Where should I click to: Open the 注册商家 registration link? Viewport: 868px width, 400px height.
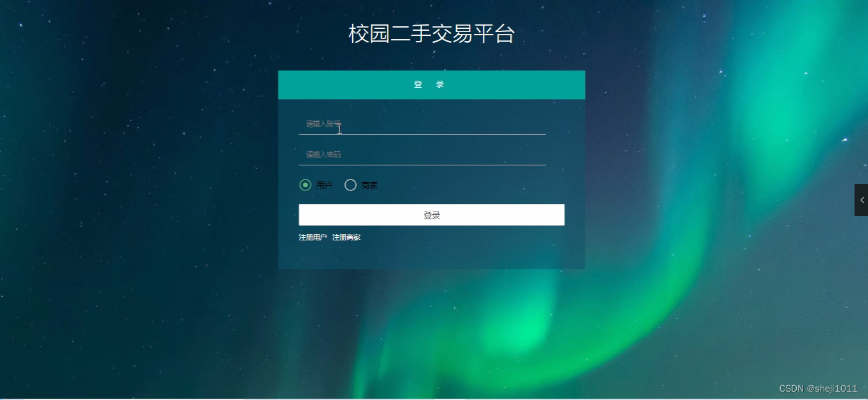(x=346, y=237)
